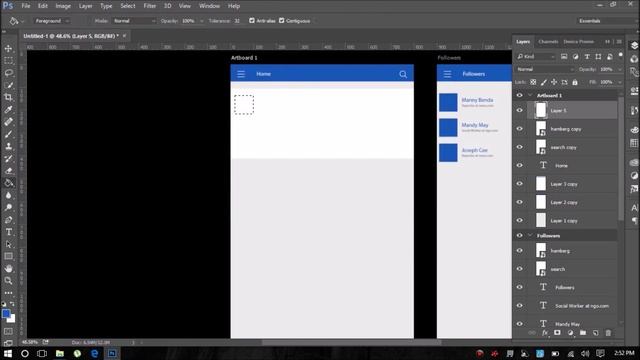Screen dimensions: 640x360
Task: Click the foreground color swatch
Action: click(x=6, y=314)
